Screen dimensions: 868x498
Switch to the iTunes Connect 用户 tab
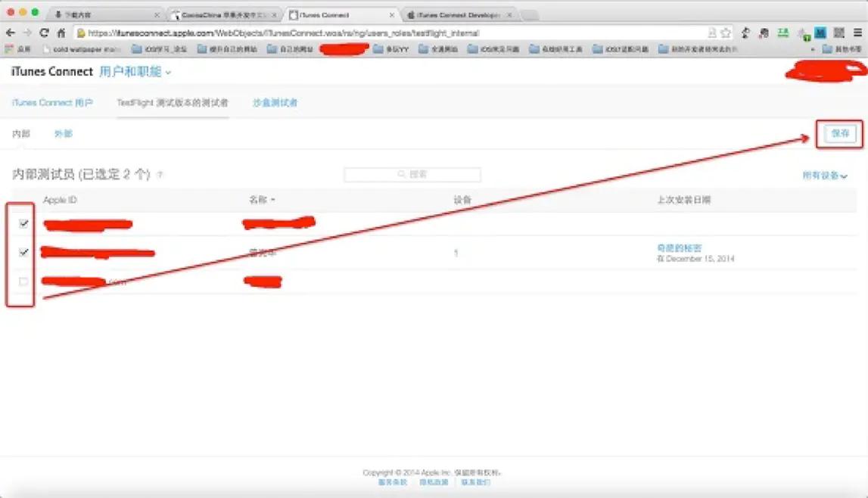pyautogui.click(x=52, y=102)
